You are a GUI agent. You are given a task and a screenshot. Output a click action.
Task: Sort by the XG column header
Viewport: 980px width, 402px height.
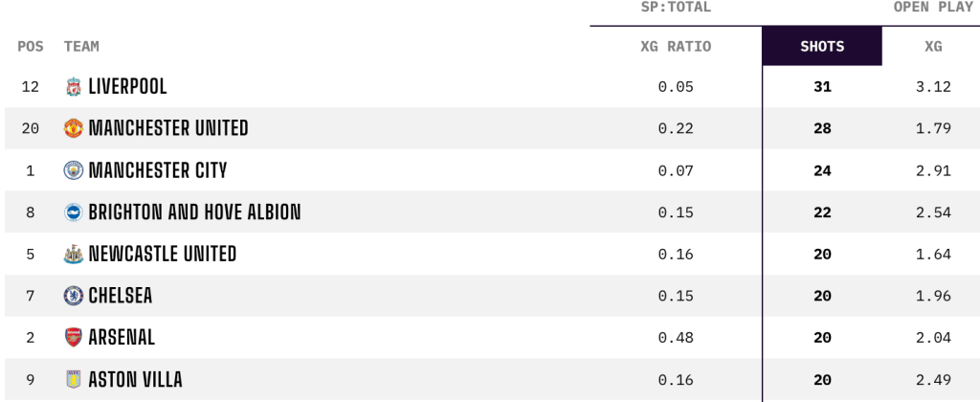click(933, 46)
